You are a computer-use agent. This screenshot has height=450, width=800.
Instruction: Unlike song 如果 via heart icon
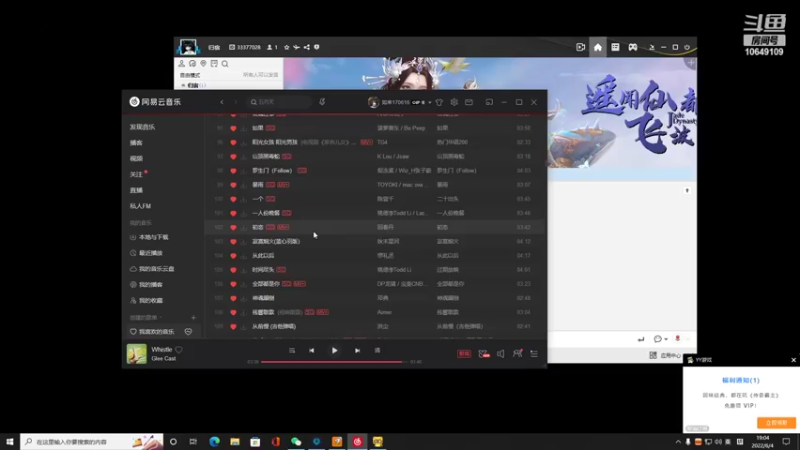point(233,128)
